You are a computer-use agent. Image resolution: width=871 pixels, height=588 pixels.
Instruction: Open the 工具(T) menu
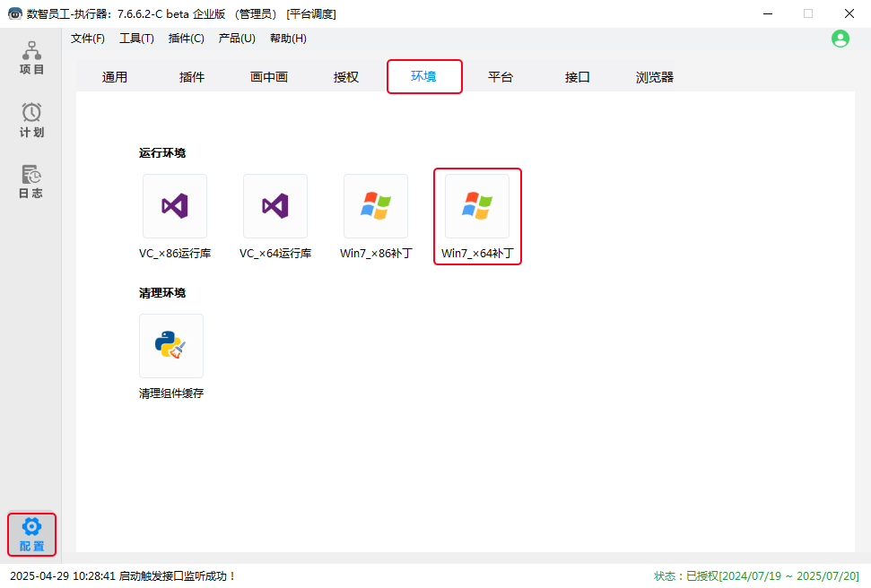click(x=136, y=39)
